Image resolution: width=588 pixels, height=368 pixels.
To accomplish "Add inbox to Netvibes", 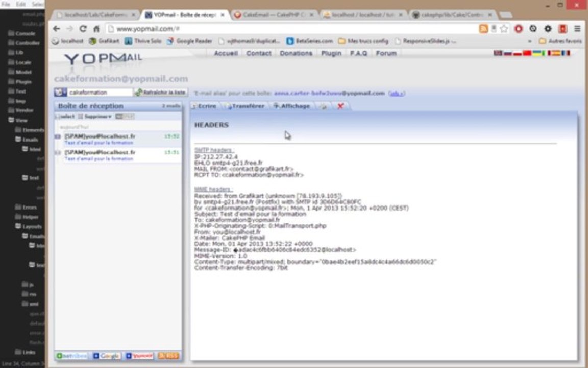I will [x=71, y=356].
